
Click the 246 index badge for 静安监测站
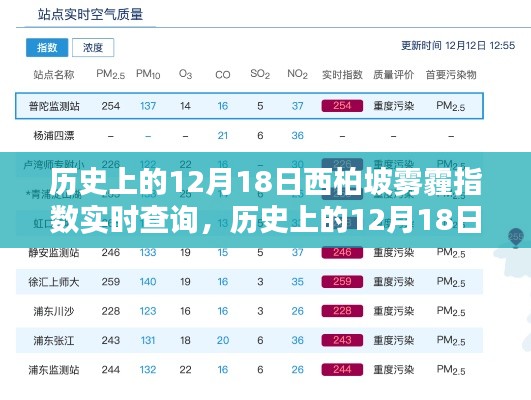342,252
